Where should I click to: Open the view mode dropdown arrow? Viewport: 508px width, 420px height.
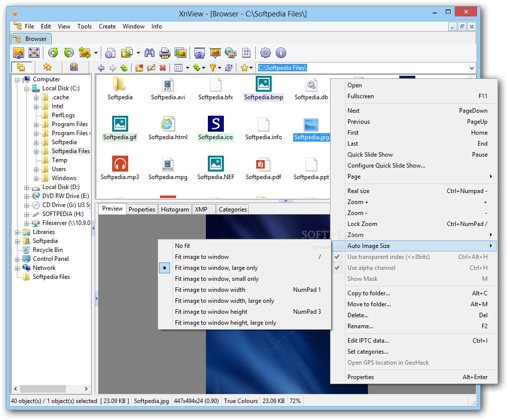point(187,68)
